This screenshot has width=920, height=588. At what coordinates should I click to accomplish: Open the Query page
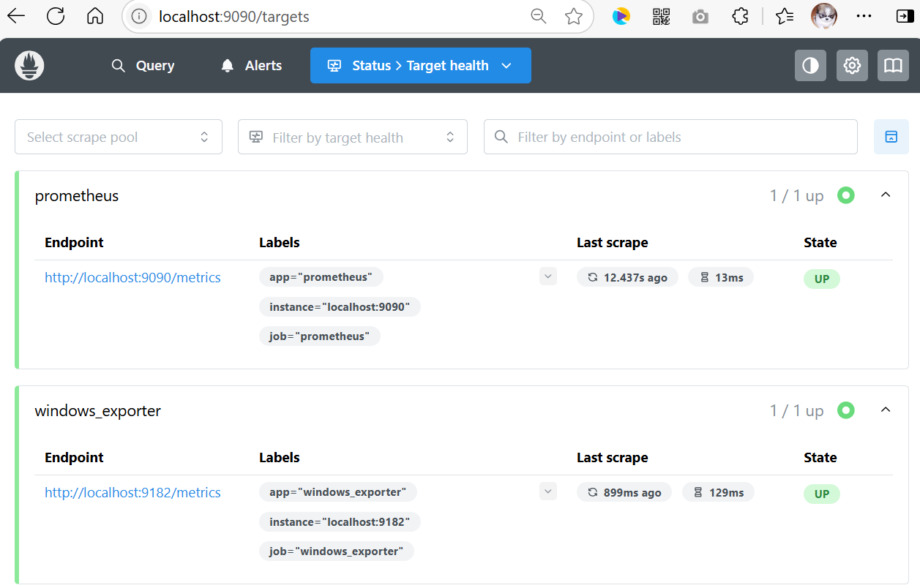(x=143, y=66)
